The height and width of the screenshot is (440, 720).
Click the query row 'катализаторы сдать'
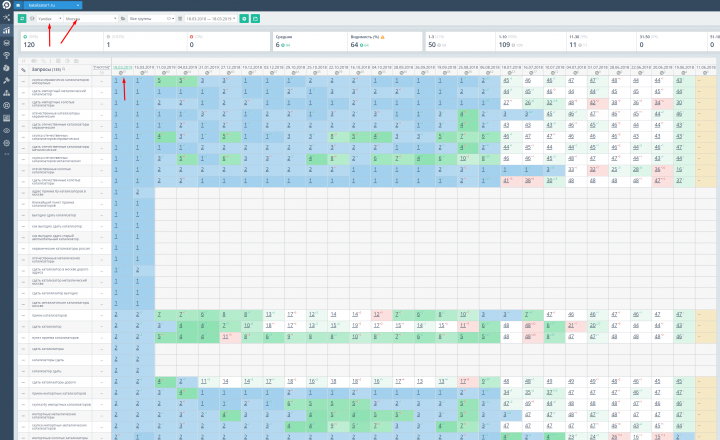coord(47,360)
